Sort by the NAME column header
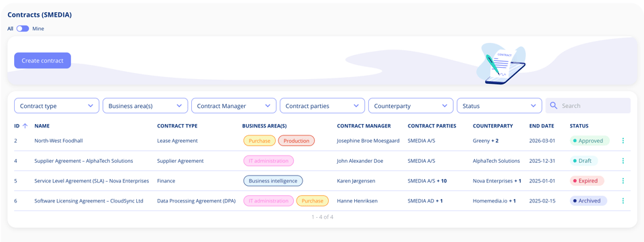The width and height of the screenshot is (644, 242). [x=42, y=126]
